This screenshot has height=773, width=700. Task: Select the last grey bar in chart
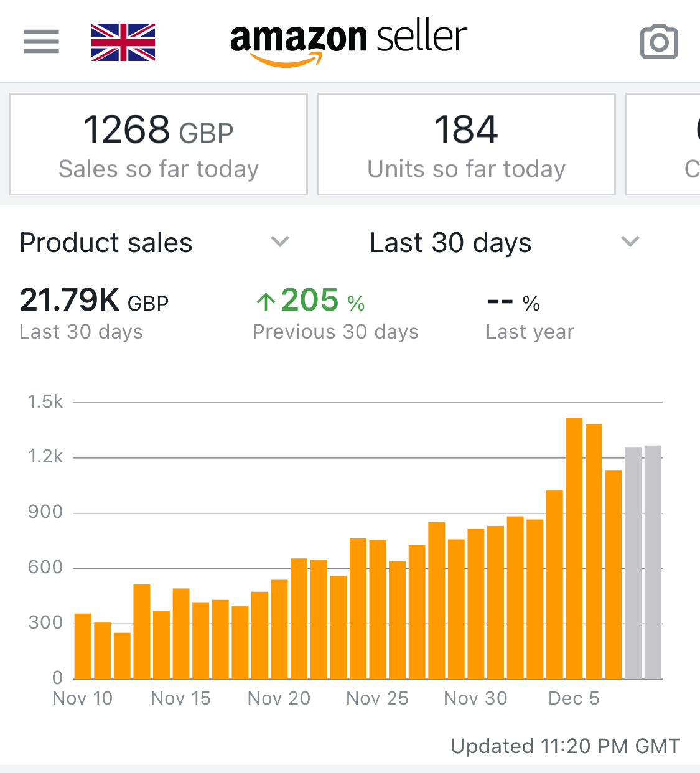click(x=653, y=562)
